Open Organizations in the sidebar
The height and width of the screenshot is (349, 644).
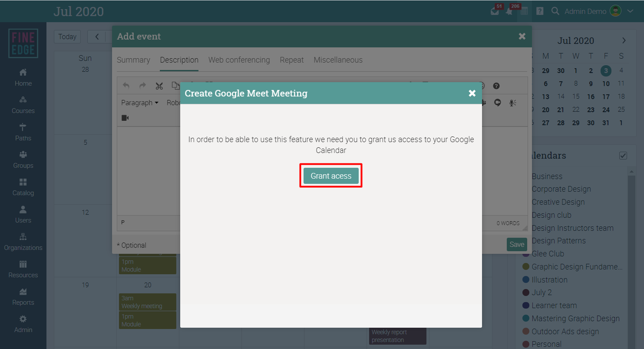click(x=23, y=242)
